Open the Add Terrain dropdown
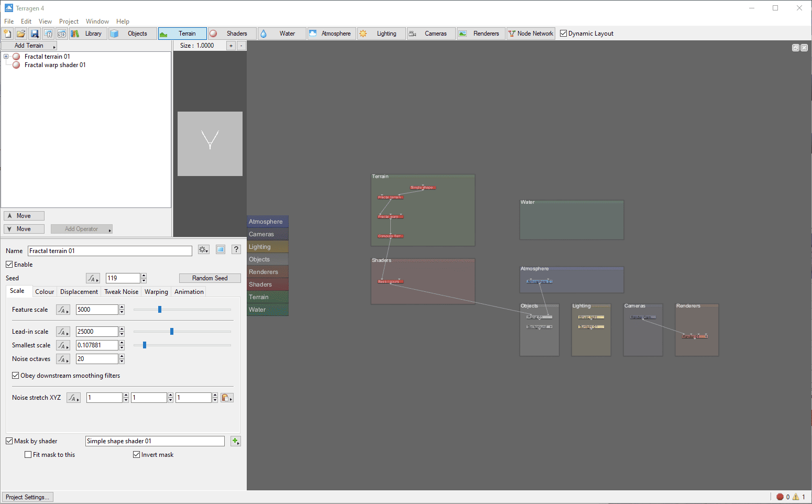This screenshot has height=504, width=812. pos(29,46)
